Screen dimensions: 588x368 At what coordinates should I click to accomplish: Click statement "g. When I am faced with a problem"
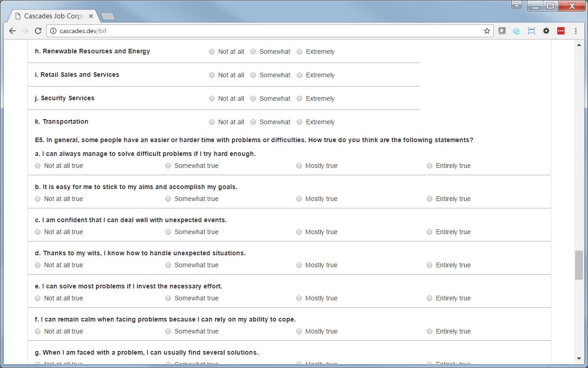pyautogui.click(x=147, y=352)
